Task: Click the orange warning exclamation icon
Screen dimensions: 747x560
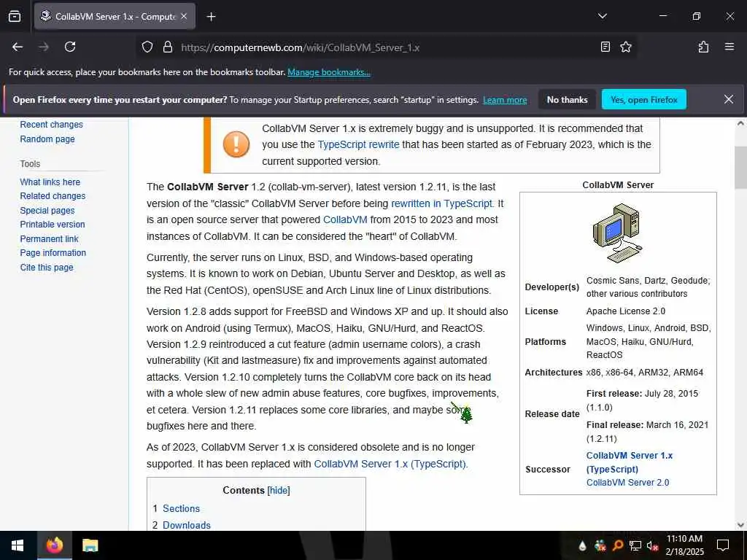Action: 236,144
